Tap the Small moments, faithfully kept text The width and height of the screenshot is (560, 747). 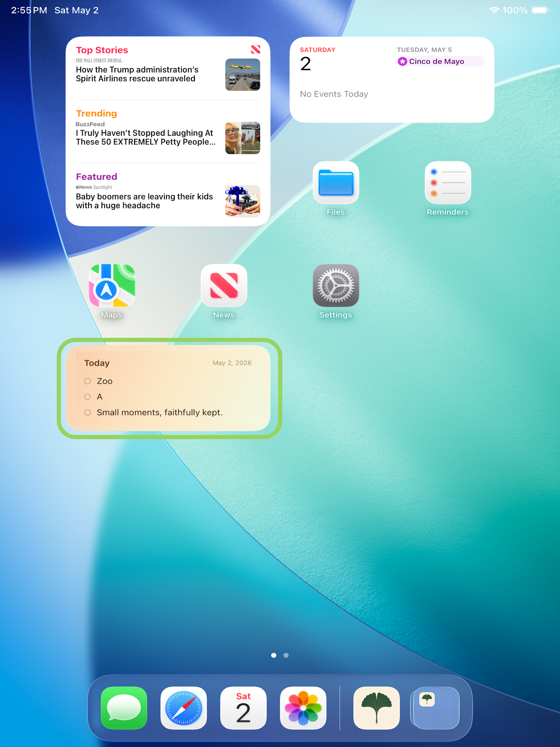[x=160, y=412]
